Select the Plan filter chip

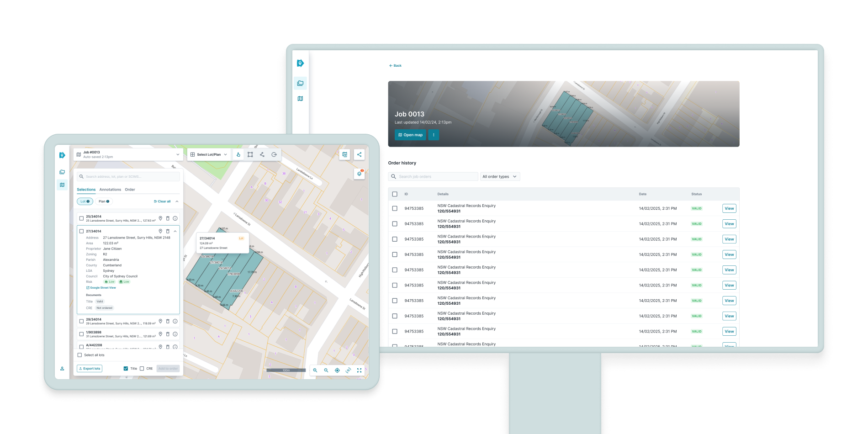(104, 201)
